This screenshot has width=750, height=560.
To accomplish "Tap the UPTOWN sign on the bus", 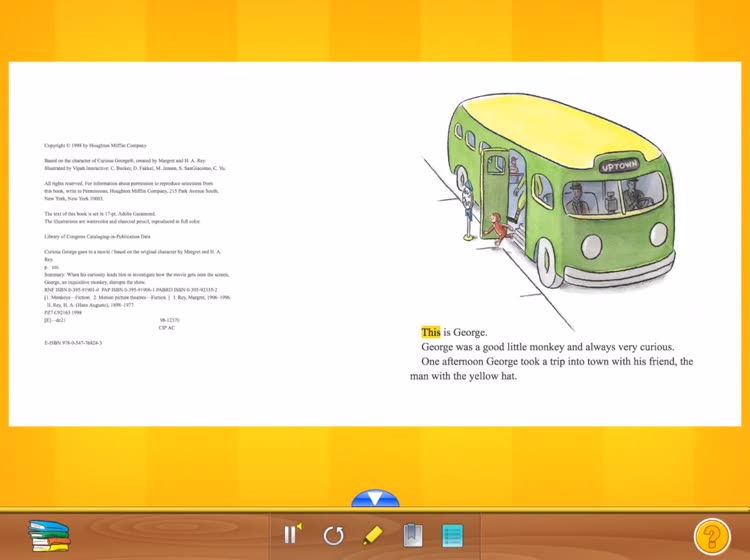I will 619,166.
